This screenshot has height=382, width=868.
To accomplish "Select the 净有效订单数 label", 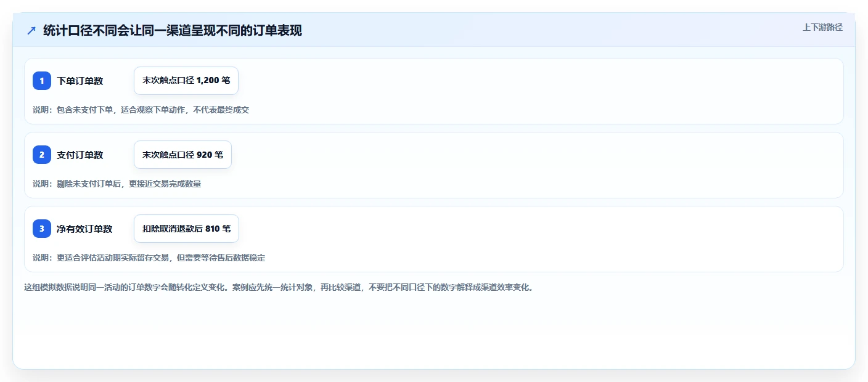I will pos(84,229).
